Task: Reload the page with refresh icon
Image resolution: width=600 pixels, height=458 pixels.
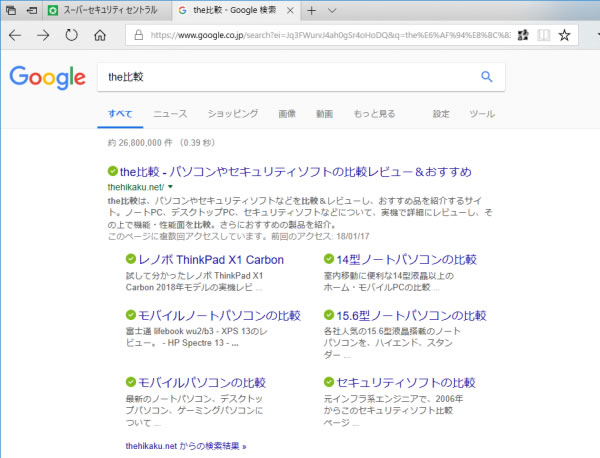Action: coord(71,35)
